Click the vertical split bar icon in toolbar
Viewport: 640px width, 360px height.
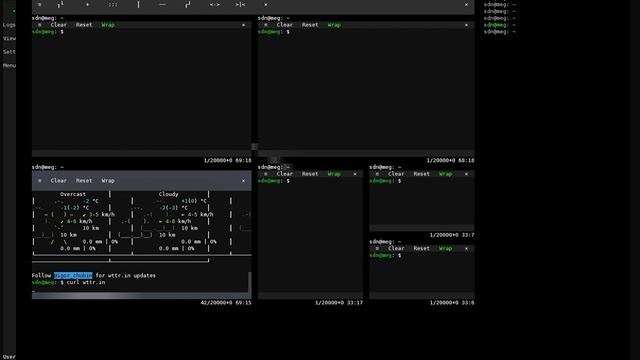[138, 4]
